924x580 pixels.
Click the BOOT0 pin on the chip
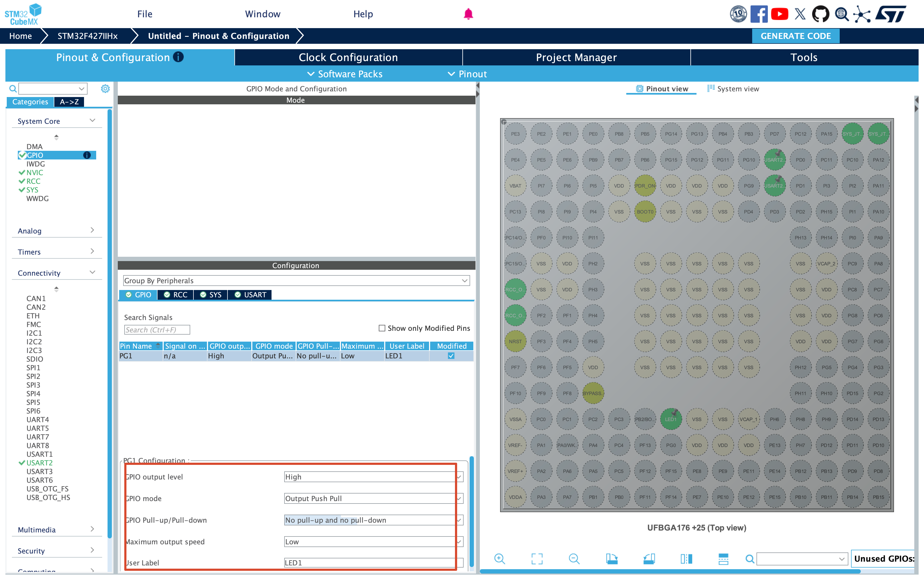click(x=645, y=211)
